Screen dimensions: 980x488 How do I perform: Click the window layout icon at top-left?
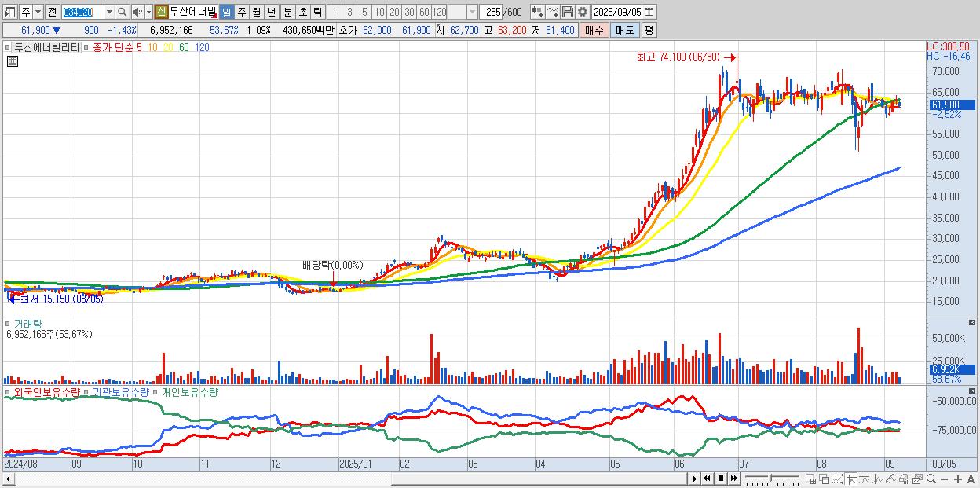click(9, 13)
